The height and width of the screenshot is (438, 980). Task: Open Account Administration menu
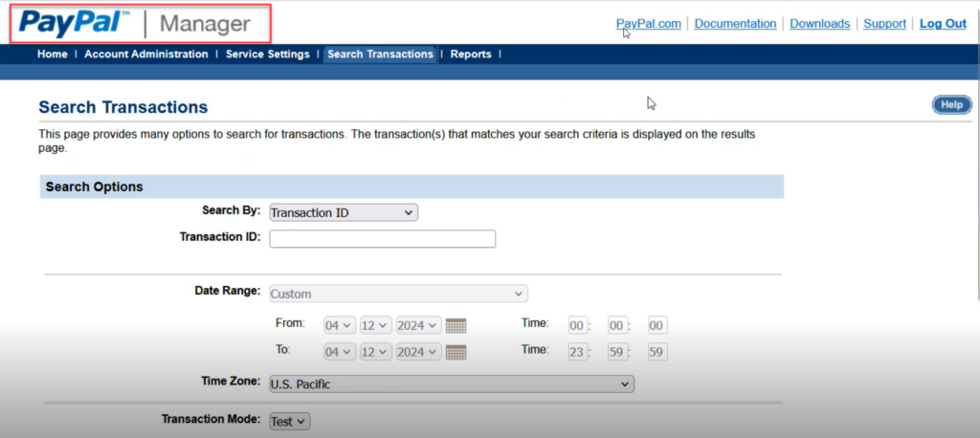coord(146,55)
